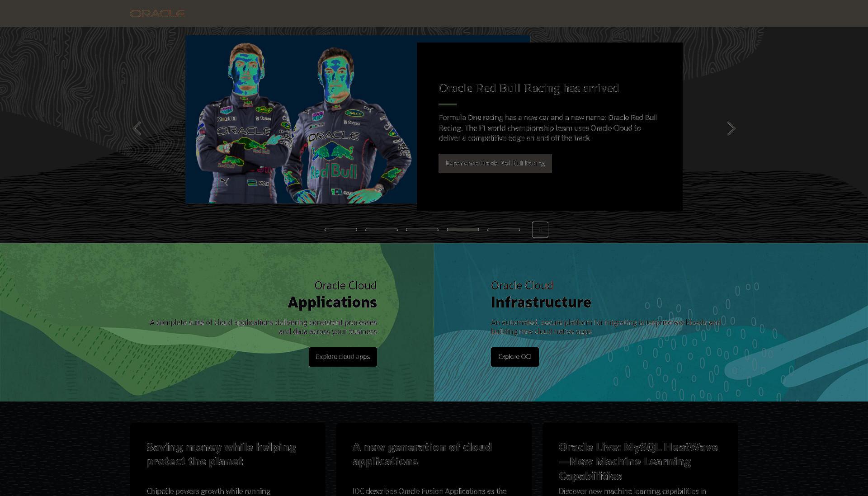Viewport: 868px width, 496px height.
Task: Click the Infrastructure heading
Action: tap(541, 302)
